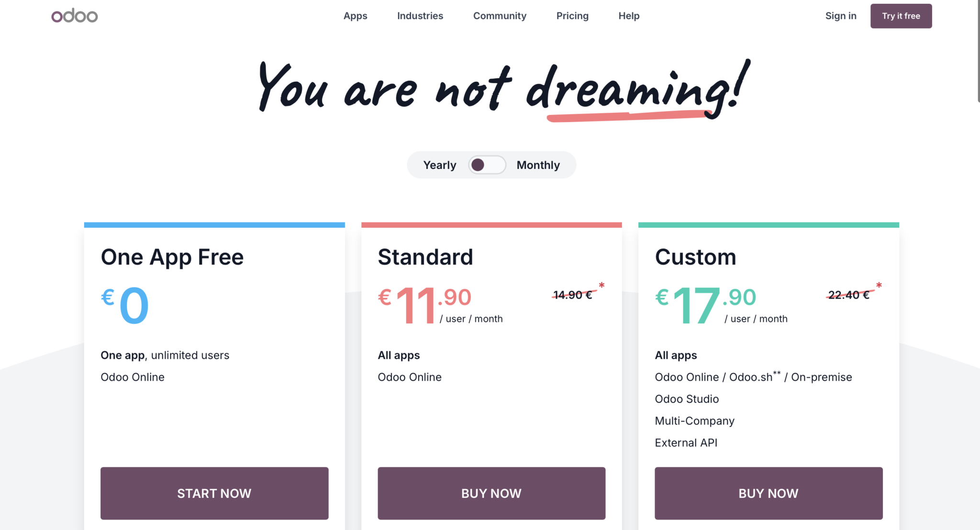980x530 pixels.
Task: Select the Monthly billing option
Action: click(538, 165)
